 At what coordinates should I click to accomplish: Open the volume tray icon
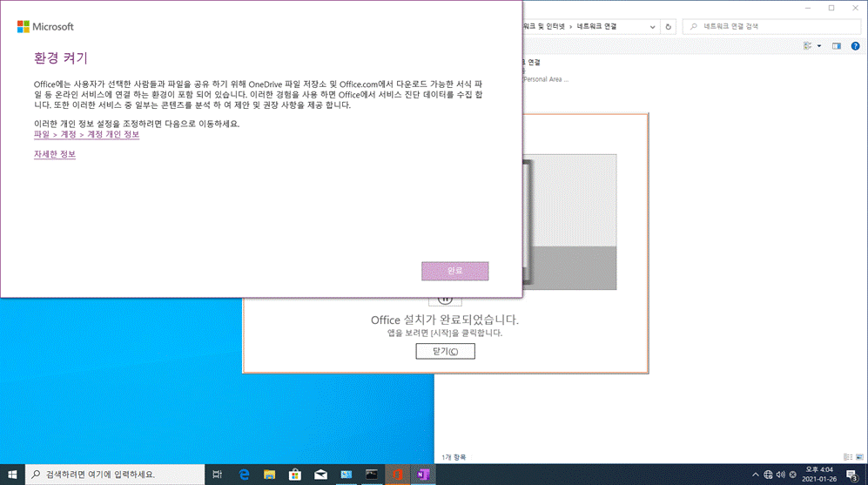[781, 475]
